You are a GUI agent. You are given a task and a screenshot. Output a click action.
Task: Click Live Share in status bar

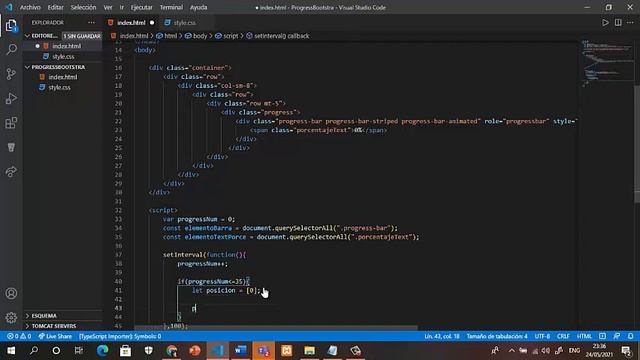tap(55, 336)
